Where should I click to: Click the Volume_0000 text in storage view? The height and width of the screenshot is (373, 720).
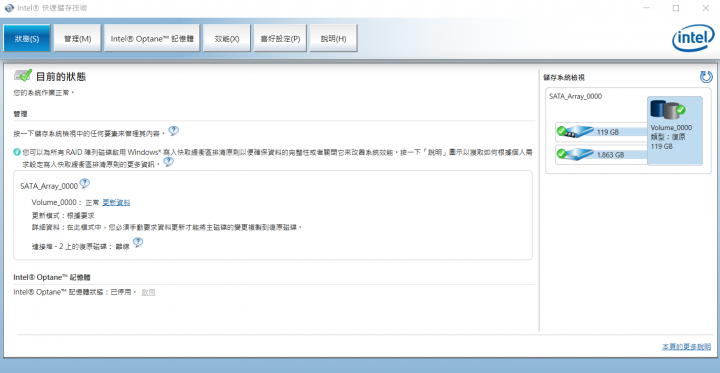pos(671,128)
